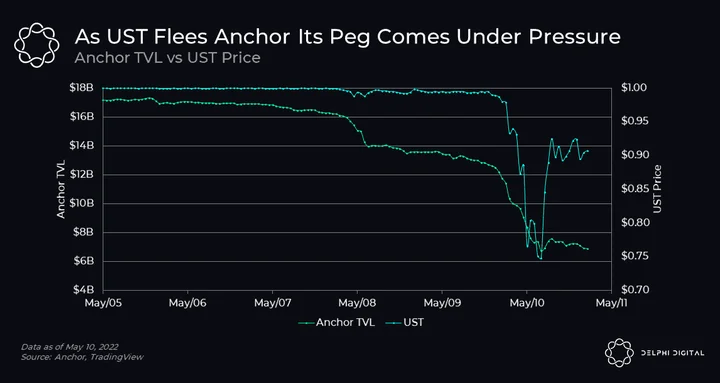This screenshot has width=720, height=383.
Task: Click the $0.75 right axis label
Action: tap(633, 256)
